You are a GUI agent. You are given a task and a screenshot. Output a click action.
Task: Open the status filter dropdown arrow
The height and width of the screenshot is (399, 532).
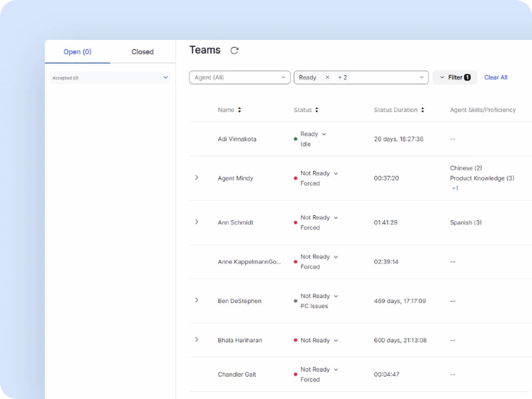[421, 77]
